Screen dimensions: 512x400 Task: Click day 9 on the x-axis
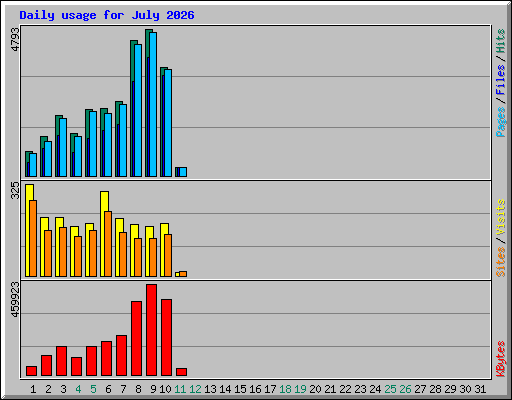(x=153, y=389)
